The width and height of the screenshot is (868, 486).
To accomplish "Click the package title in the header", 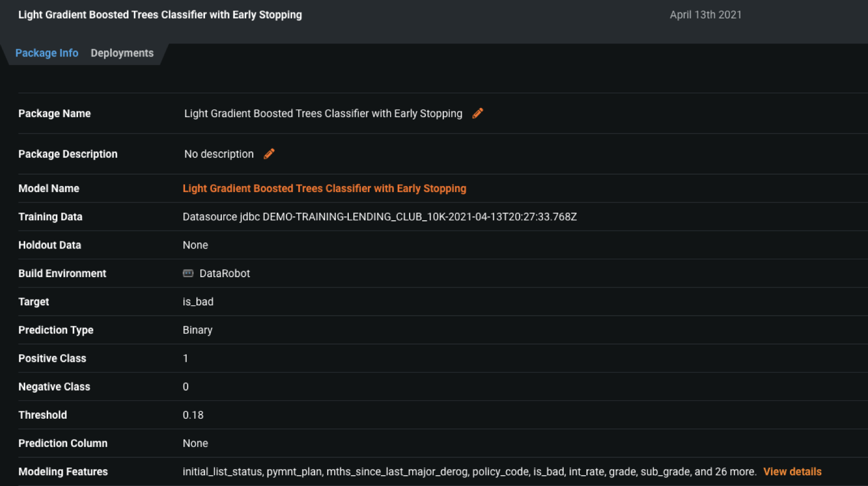I will coord(160,15).
